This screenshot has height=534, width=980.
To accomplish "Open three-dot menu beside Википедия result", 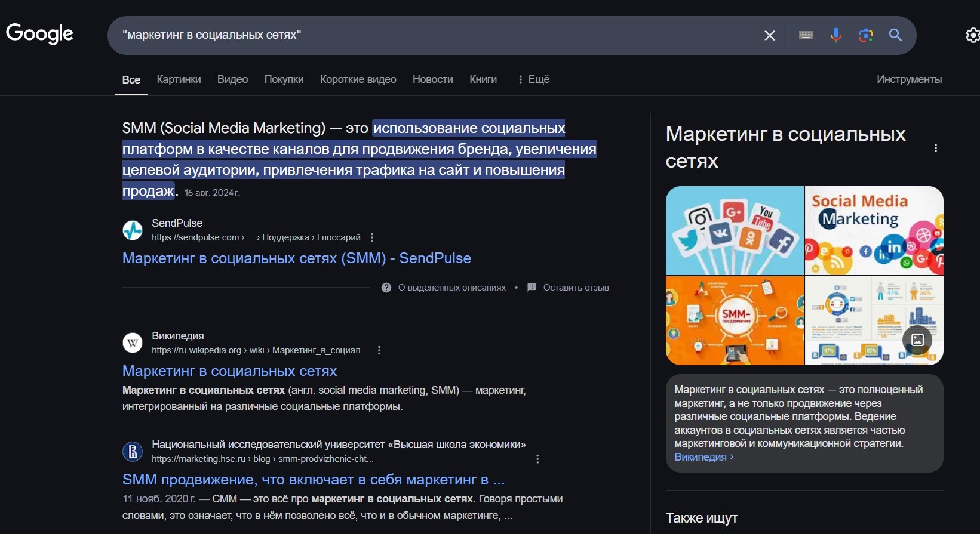I will 379,350.
